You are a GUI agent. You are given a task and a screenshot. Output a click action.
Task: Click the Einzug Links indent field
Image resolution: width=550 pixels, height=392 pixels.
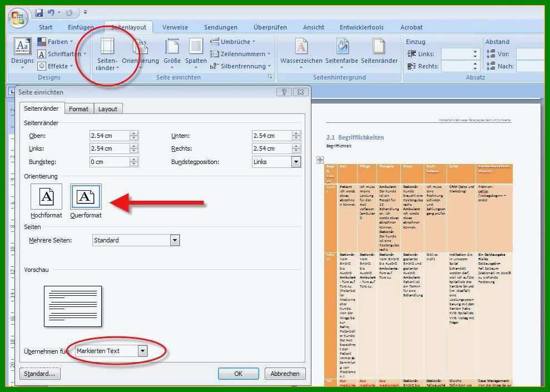click(457, 54)
